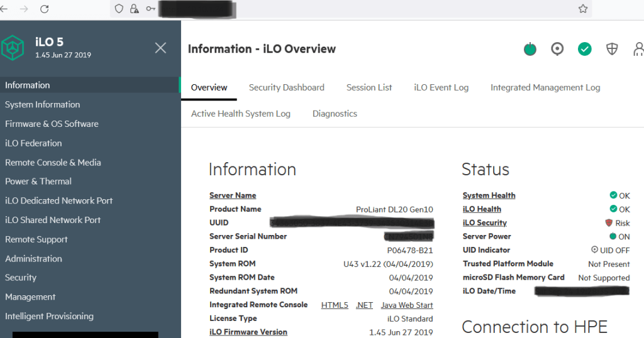Click the red Risk shield icon
This screenshot has height=338, width=644.
pos(609,223)
